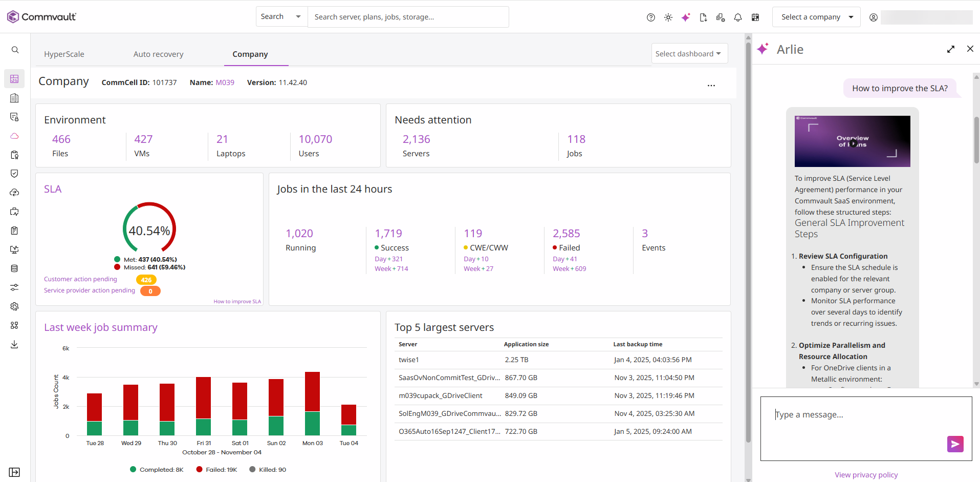
Task: Open the sidebar search magnifier icon
Action: (15, 50)
